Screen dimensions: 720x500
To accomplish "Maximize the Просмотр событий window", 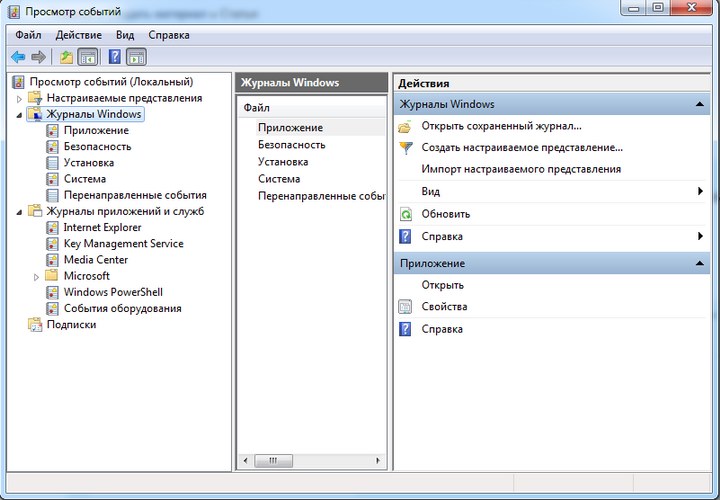I will 658,7.
